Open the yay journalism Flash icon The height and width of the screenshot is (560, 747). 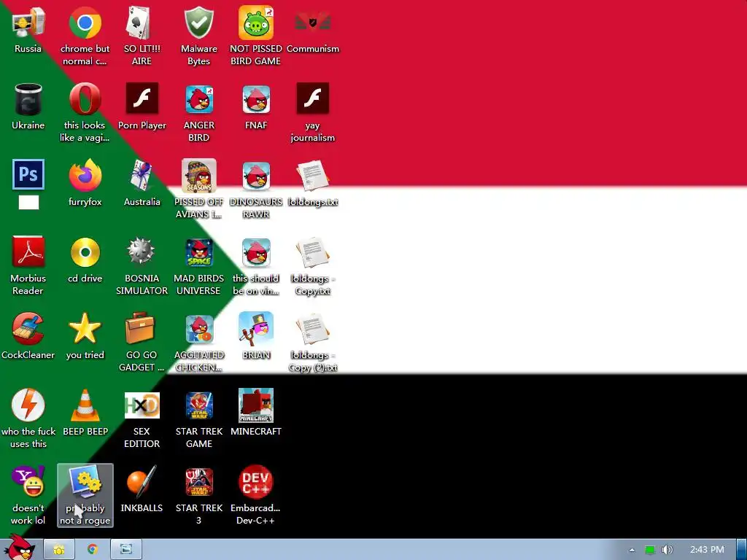click(x=312, y=98)
